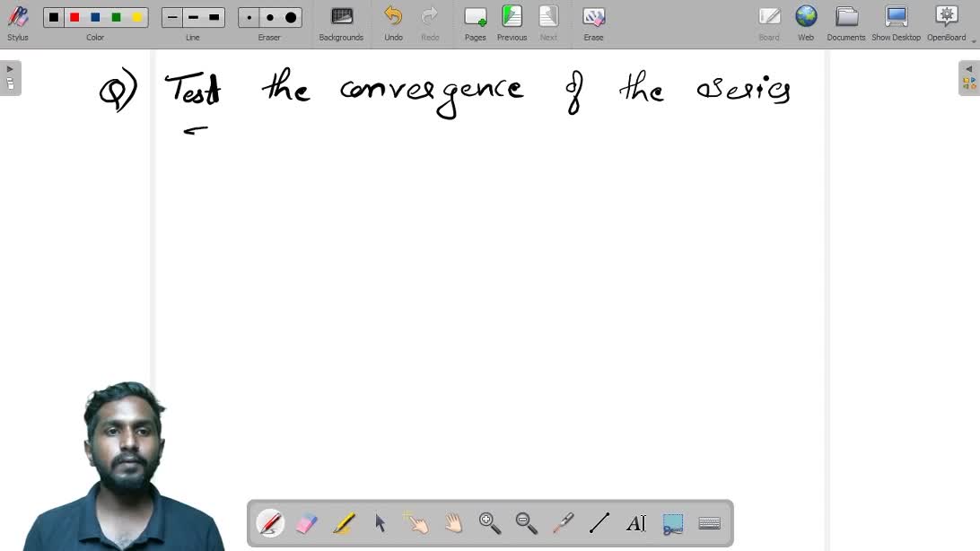Activate the Scroll Page hand tool
The image size is (980, 551).
pos(453,523)
